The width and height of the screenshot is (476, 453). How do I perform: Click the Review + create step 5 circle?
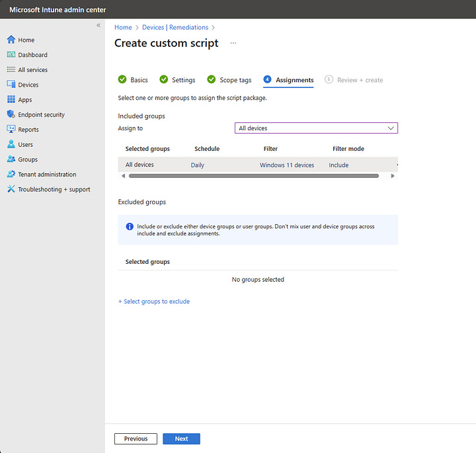(x=329, y=79)
